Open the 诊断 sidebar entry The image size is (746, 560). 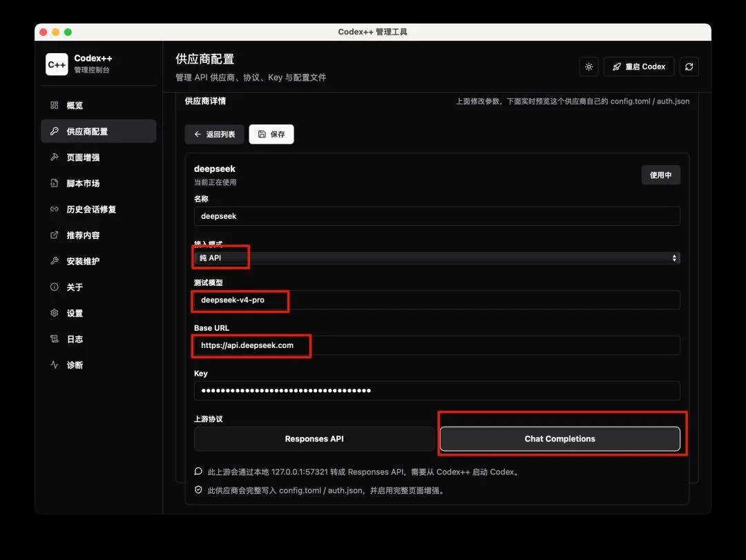[x=99, y=365]
